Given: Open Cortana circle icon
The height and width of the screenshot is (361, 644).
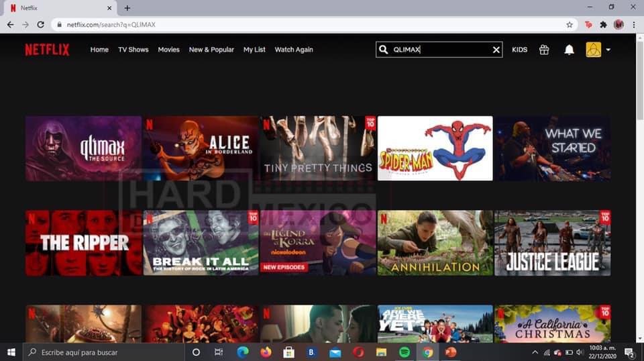Looking at the screenshot, I should click(x=196, y=352).
